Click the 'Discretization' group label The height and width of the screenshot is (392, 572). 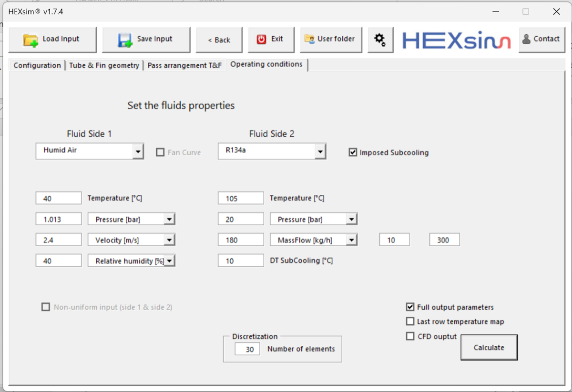pyautogui.click(x=255, y=336)
